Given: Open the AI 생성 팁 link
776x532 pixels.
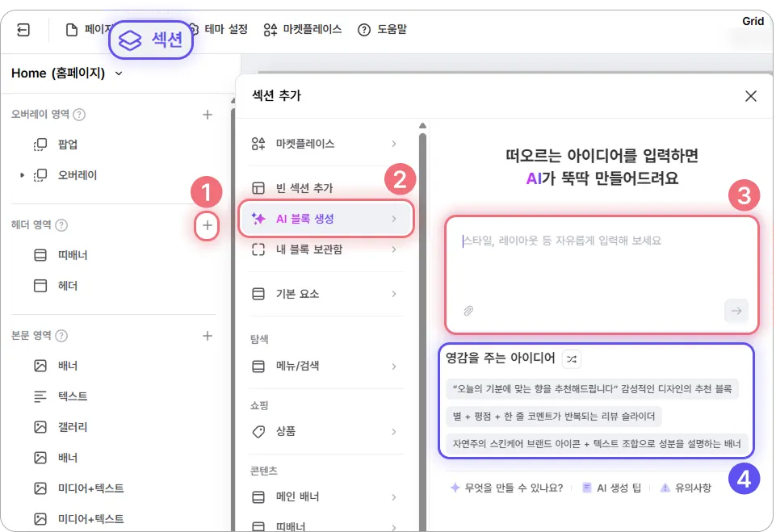Looking at the screenshot, I should click(611, 488).
